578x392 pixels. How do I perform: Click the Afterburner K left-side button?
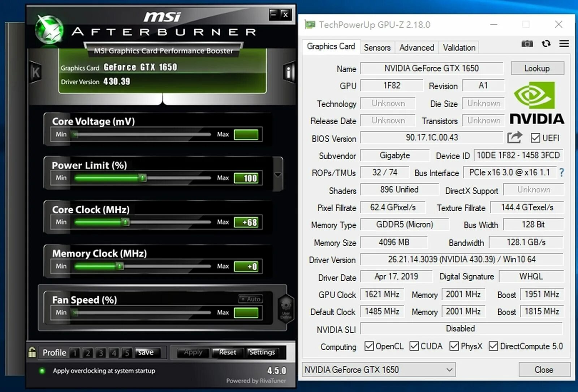pyautogui.click(x=35, y=72)
